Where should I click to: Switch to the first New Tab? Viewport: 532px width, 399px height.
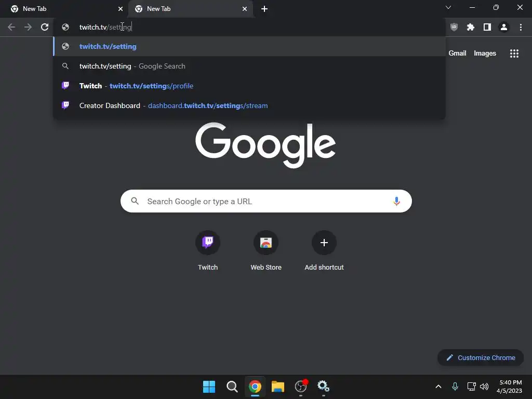[64, 9]
